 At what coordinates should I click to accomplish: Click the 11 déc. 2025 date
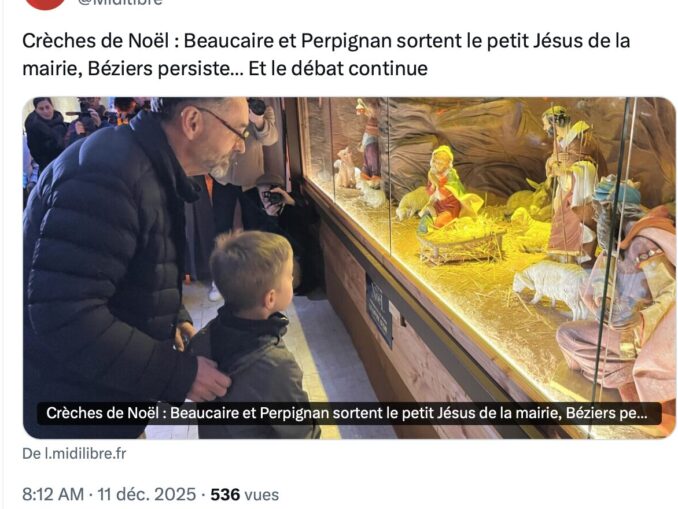(x=147, y=494)
